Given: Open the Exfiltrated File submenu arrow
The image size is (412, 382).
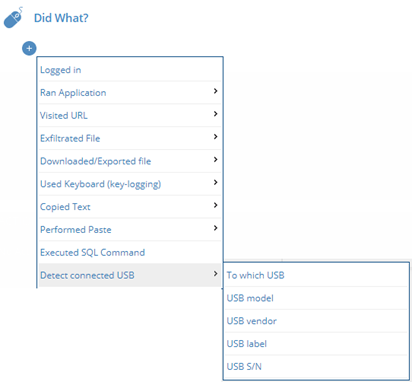Looking at the screenshot, I should coord(215,137).
